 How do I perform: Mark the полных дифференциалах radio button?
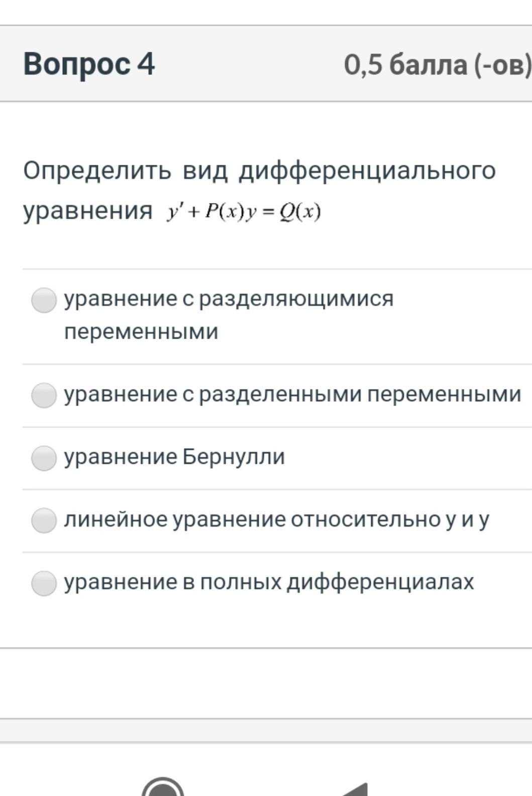tap(44, 583)
